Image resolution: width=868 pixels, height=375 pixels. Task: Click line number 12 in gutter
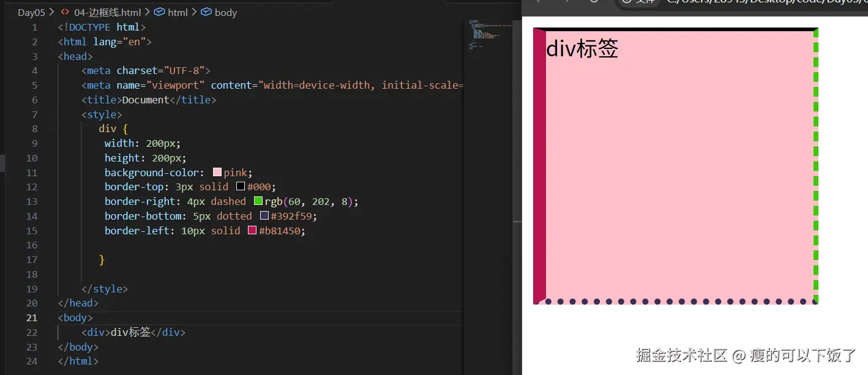[32, 187]
